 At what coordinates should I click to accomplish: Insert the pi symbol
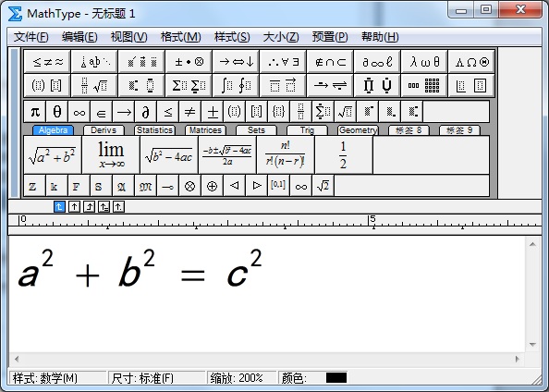coord(35,112)
